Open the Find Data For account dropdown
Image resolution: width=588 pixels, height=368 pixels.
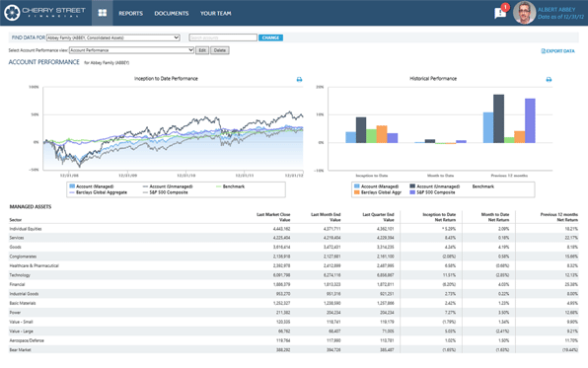[113, 37]
